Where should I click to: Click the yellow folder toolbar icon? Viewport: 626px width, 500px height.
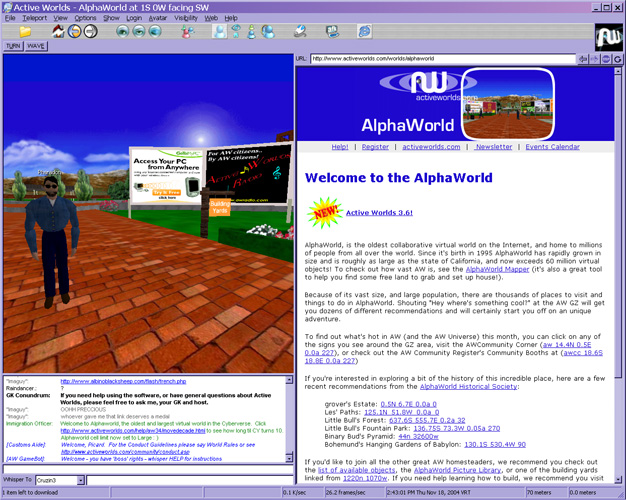[x=25, y=32]
